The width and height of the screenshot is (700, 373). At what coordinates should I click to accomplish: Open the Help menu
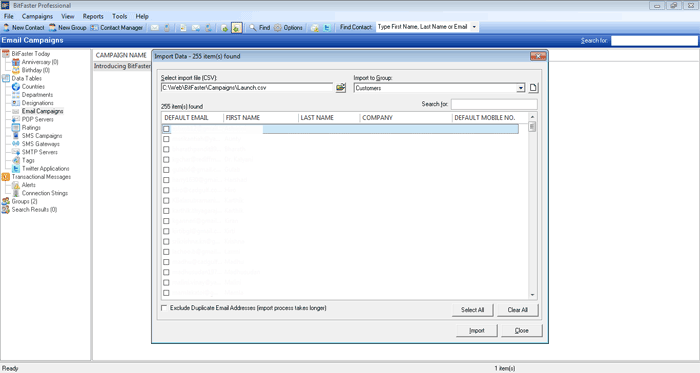[142, 17]
